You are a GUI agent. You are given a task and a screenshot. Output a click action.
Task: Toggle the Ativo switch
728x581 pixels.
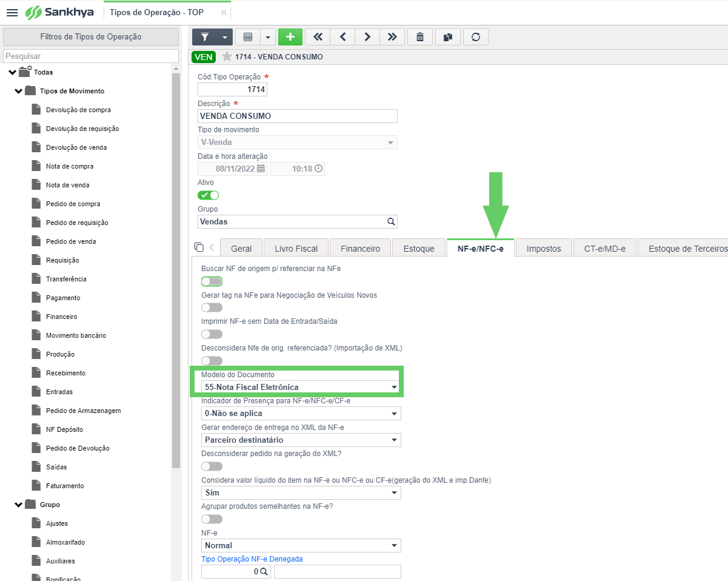(208, 195)
